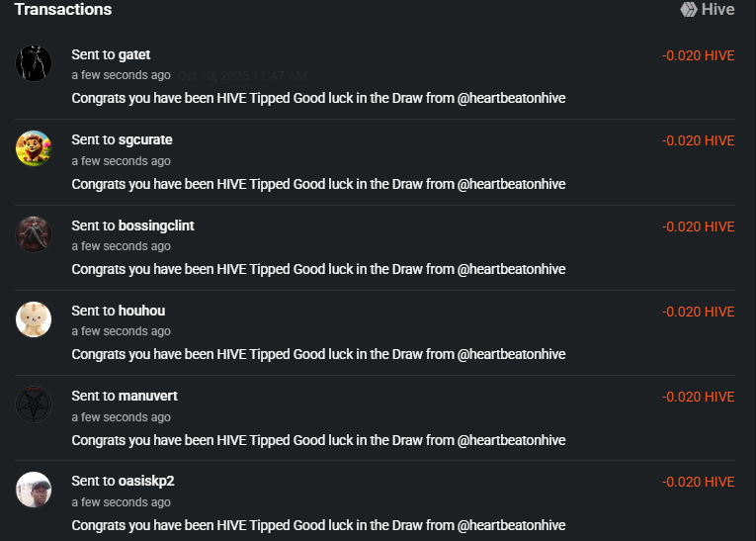The height and width of the screenshot is (541, 756).
Task: Click the timestamp under the gatet transfer
Action: pos(121,75)
